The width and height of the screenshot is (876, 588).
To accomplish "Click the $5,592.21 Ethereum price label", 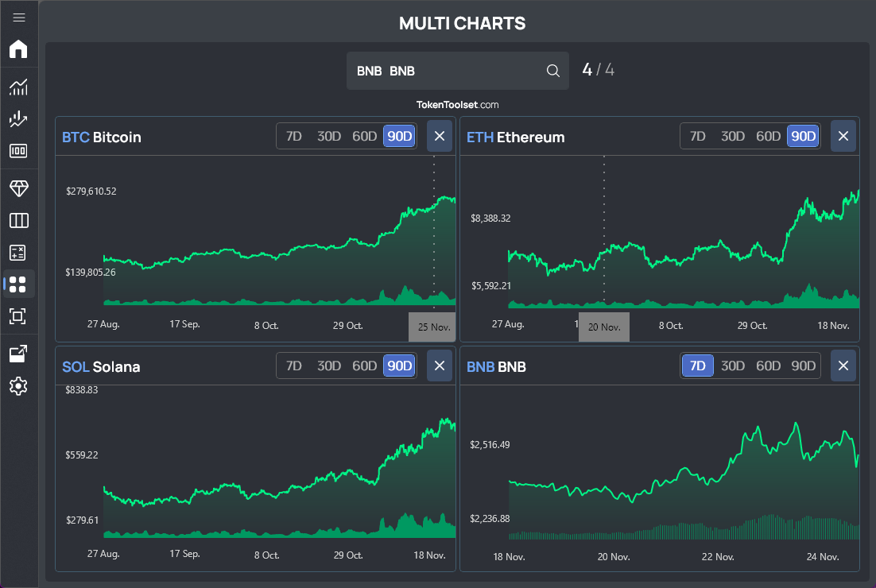I will point(491,286).
